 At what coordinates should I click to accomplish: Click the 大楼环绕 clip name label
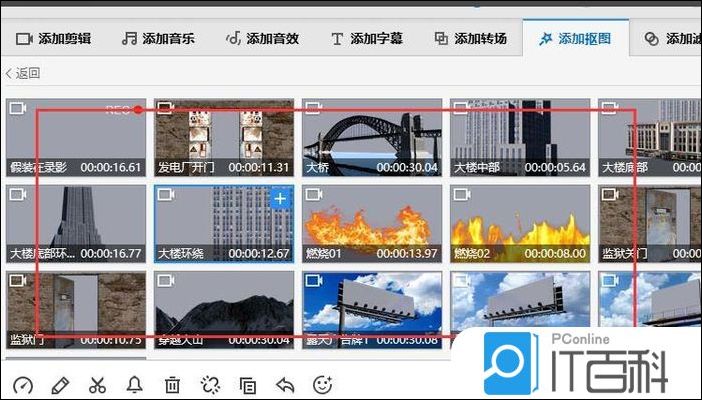[181, 254]
